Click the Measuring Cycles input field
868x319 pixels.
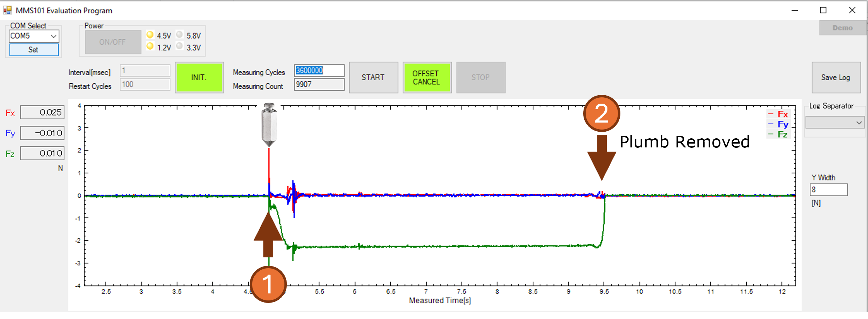[x=319, y=70]
